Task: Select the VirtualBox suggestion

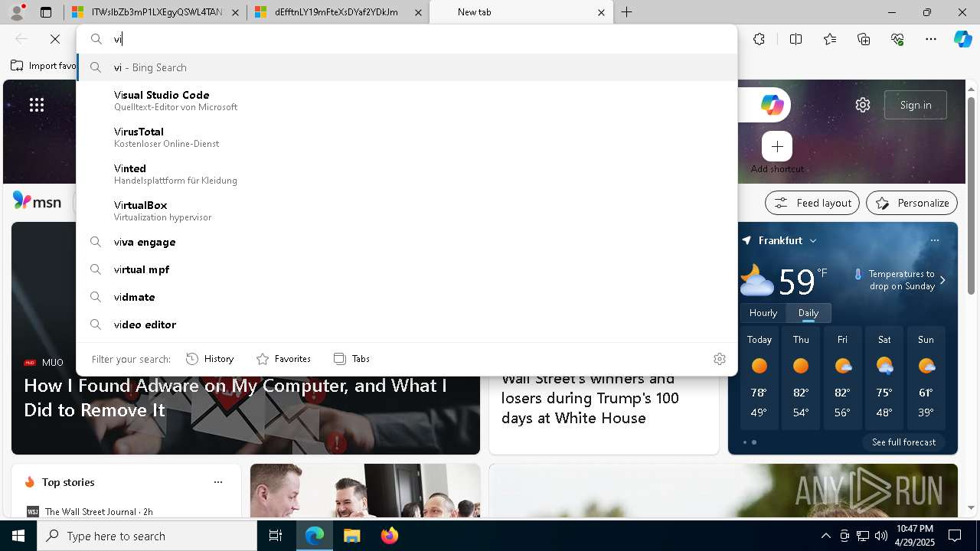Action: (407, 210)
